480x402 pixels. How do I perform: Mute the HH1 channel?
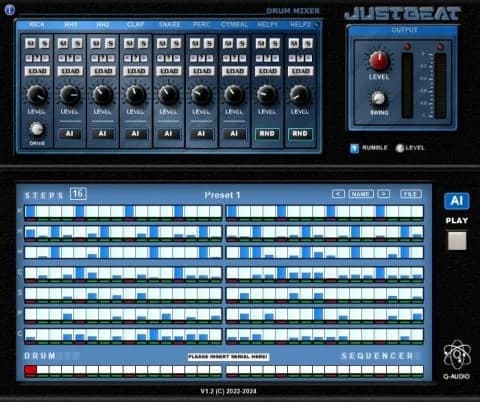(x=63, y=43)
